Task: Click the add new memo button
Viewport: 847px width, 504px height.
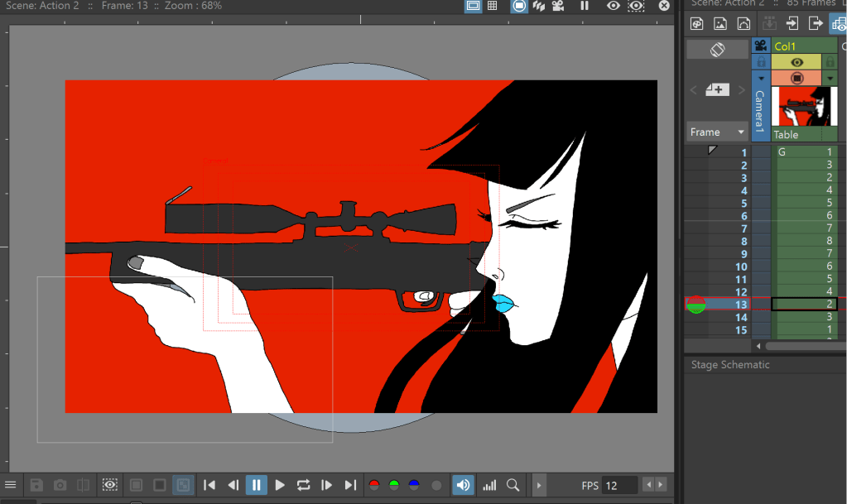Action: click(x=717, y=90)
